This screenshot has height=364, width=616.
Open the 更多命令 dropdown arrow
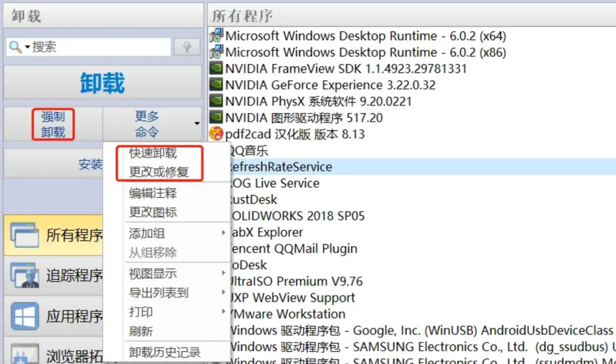[x=197, y=124]
